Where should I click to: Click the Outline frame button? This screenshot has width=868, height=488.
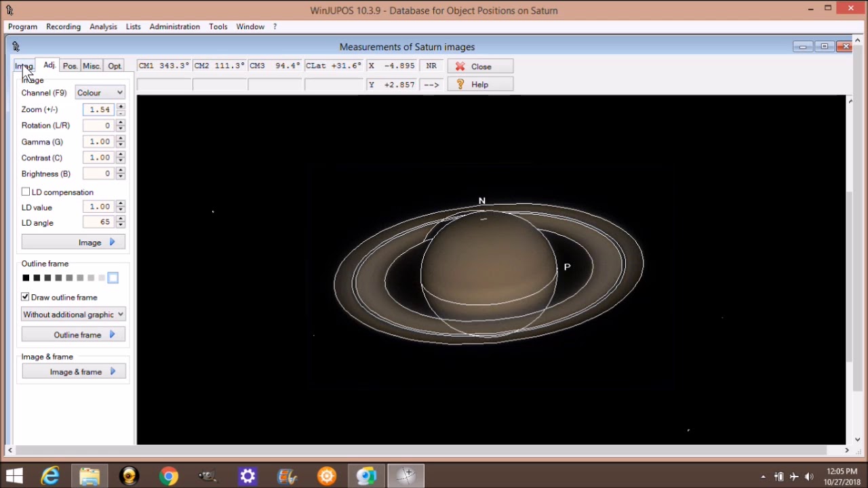[x=73, y=335]
